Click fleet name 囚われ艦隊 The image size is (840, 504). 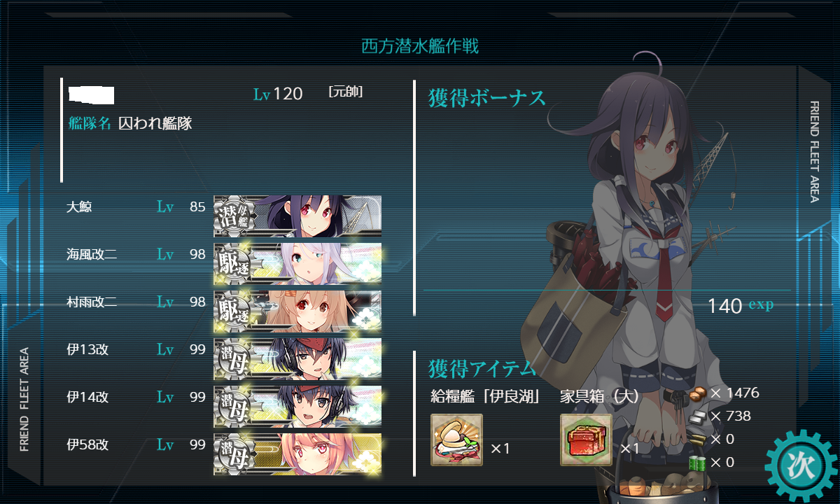(155, 124)
